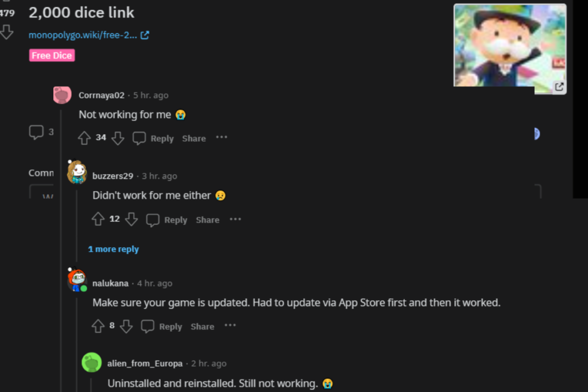588x392 pixels.
Task: Upvote nalukana's comment
Action: 98,326
